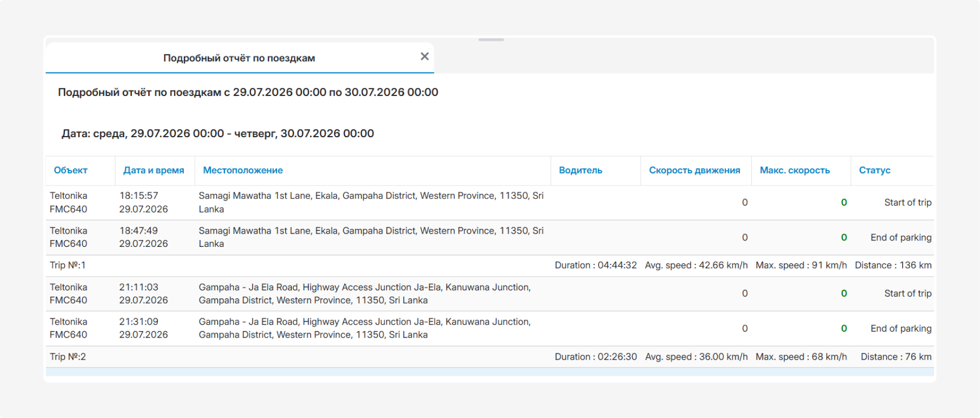This screenshot has height=418, width=980.
Task: Click Samagi Mawatha location in 18:15:57 row
Action: point(371,202)
